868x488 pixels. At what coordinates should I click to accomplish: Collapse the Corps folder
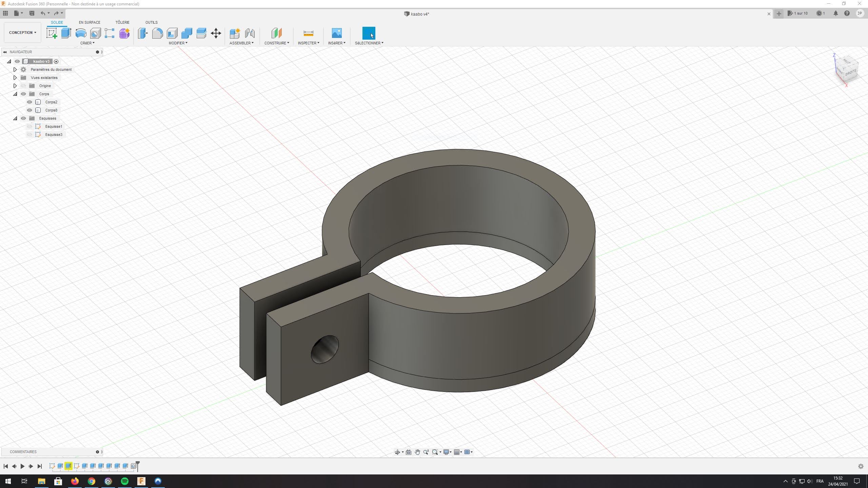click(x=15, y=94)
